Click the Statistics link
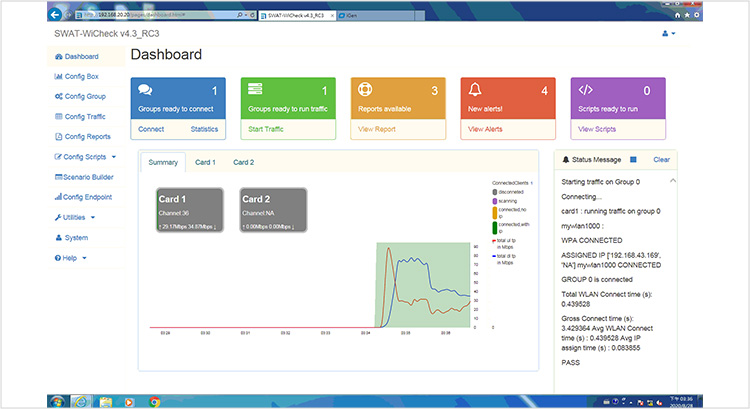Screen dimensions: 750x409 click(x=204, y=129)
